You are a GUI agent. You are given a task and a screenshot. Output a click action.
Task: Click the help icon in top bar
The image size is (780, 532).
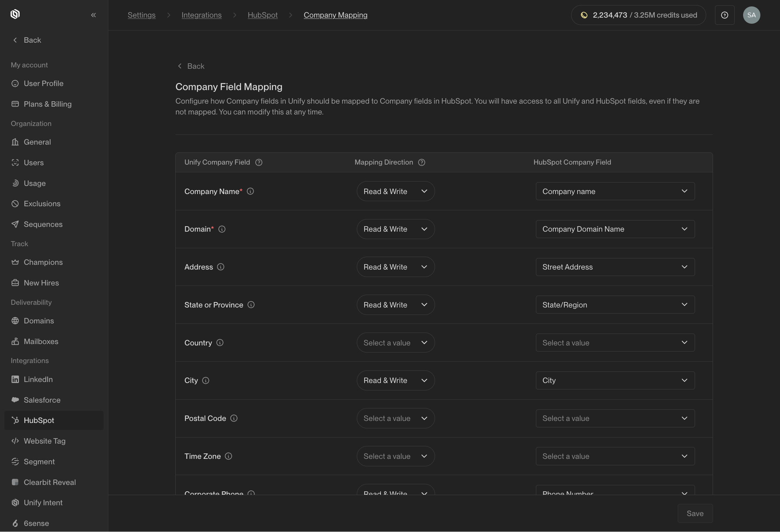724,15
